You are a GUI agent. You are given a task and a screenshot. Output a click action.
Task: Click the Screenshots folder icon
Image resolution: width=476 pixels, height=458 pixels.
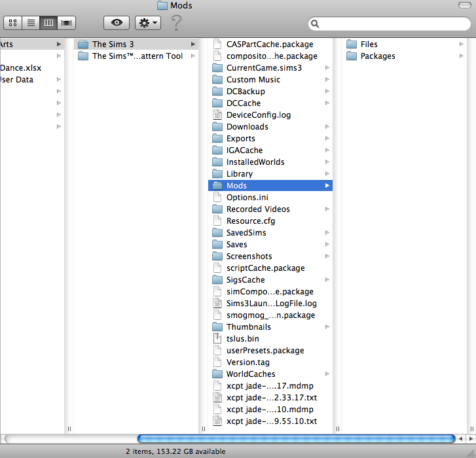(217, 256)
